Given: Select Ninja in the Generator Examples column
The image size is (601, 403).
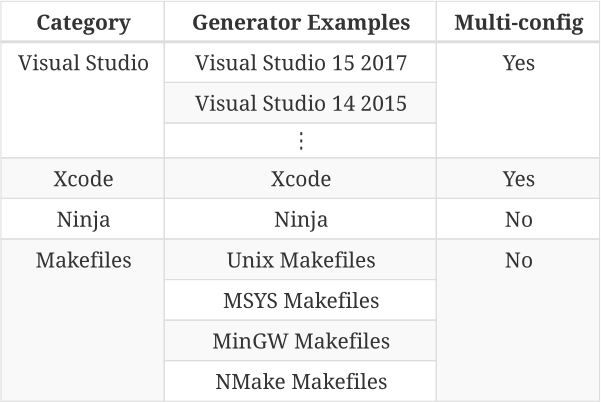Looking at the screenshot, I should coord(301,220).
